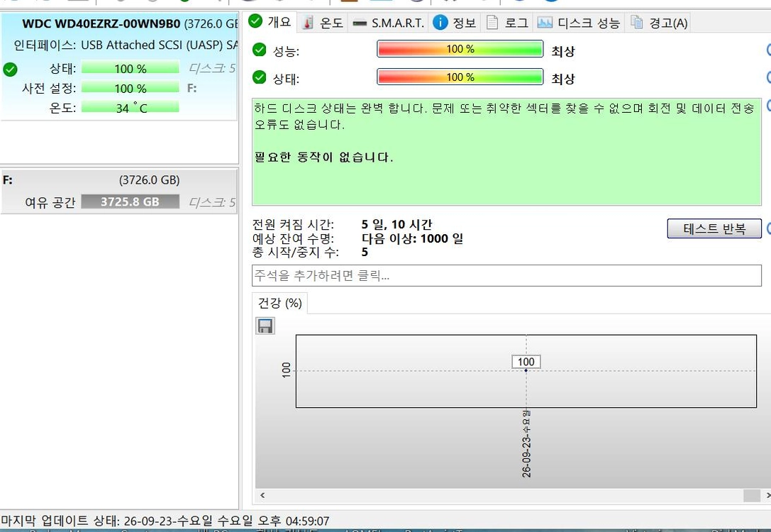Screen dimensions: 771x532
Task: Click the 테스트 반복 button
Action: coord(714,228)
